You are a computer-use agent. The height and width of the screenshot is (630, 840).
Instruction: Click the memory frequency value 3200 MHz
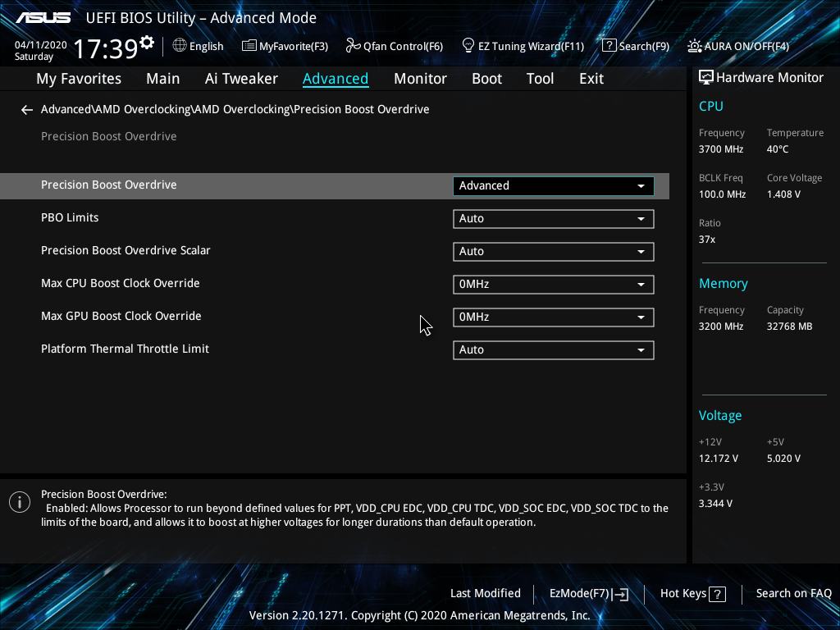720,326
